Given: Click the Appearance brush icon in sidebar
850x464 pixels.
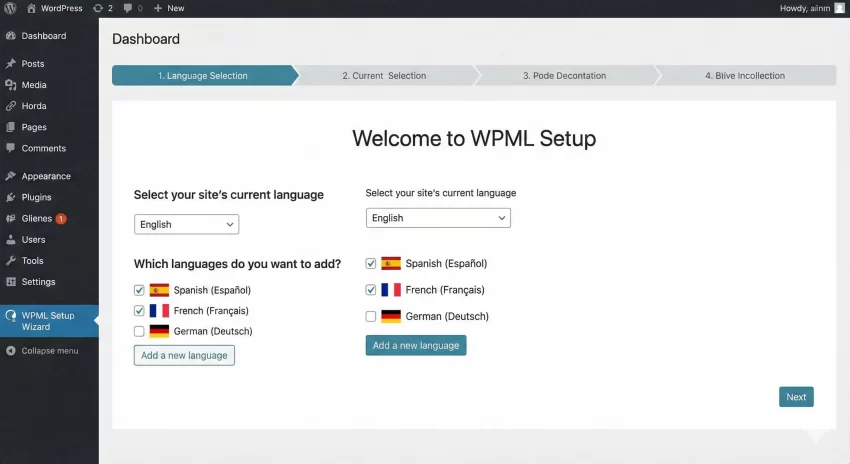Looking at the screenshot, I should [10, 176].
